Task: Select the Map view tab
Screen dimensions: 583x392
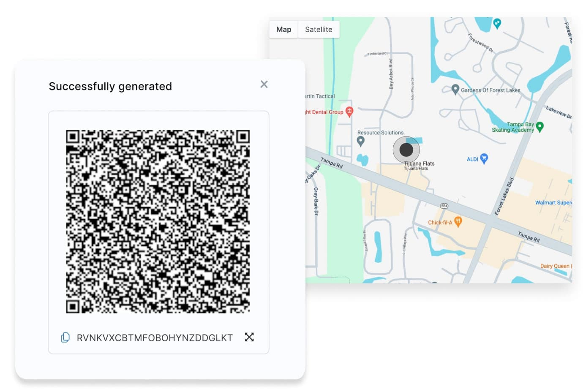Action: click(283, 30)
